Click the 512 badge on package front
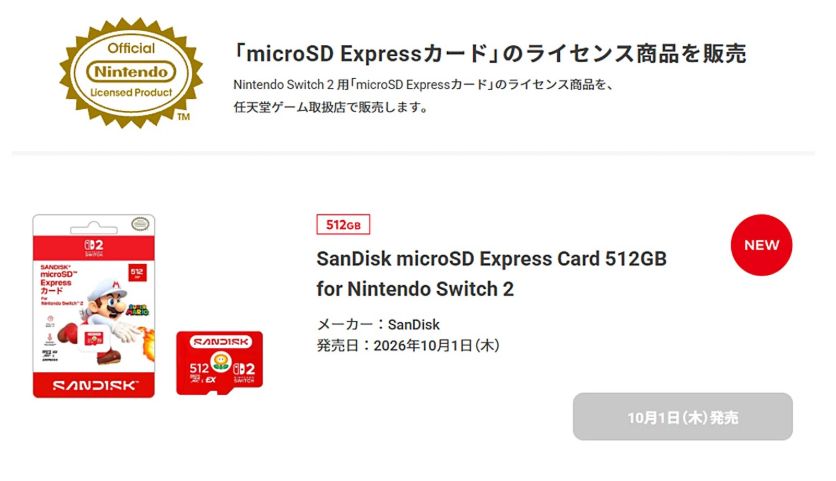The width and height of the screenshot is (836, 481). coord(136,272)
